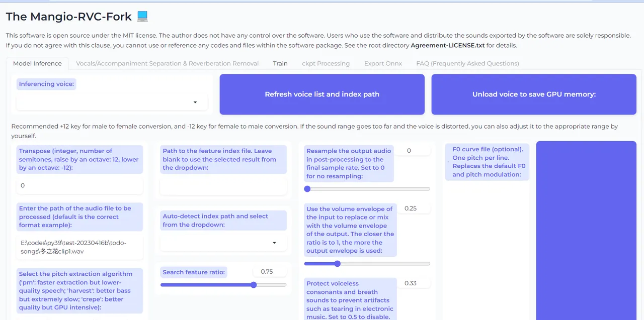Click the Search feature ratio slider handle
Viewport: 644px width, 320px height.
click(254, 285)
